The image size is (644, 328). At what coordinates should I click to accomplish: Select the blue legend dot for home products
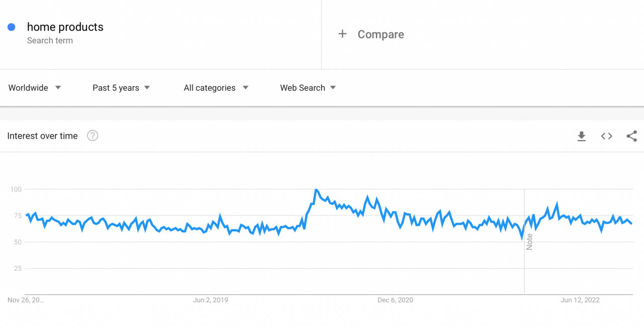tap(11, 27)
